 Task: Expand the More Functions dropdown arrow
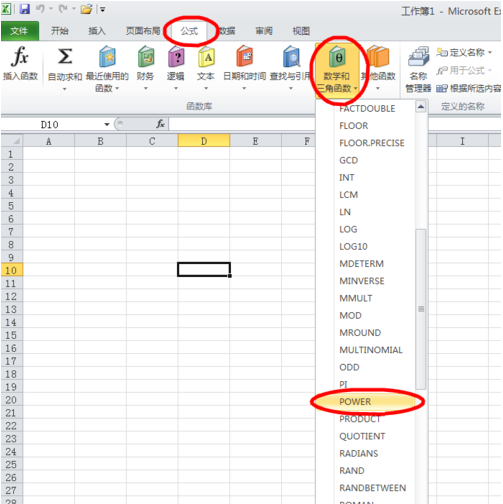[x=378, y=89]
